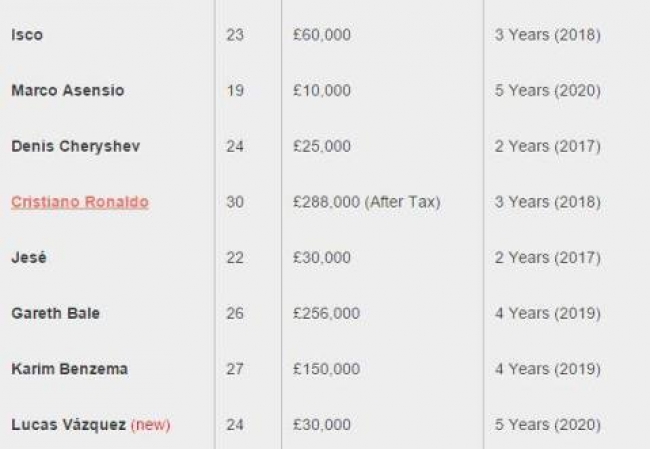Click the Marco Asensio name cell

(x=68, y=90)
